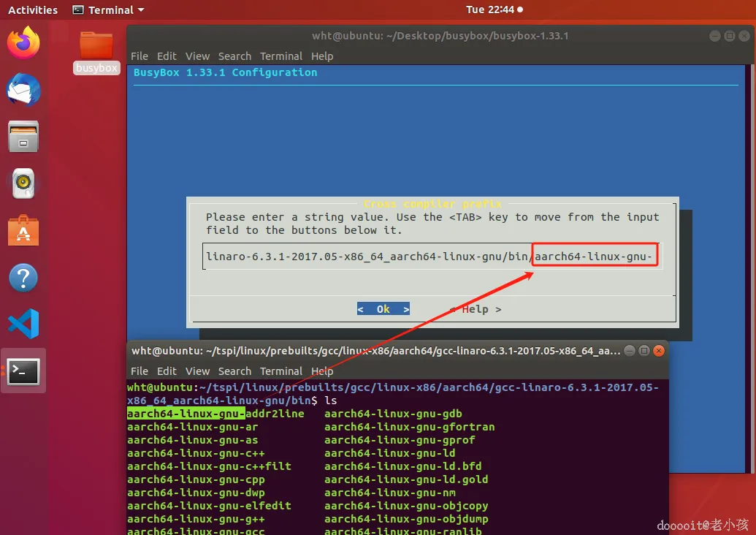Click BusyBox 1.33.1 Configuration header text
This screenshot has height=535, width=756.
[x=225, y=72]
